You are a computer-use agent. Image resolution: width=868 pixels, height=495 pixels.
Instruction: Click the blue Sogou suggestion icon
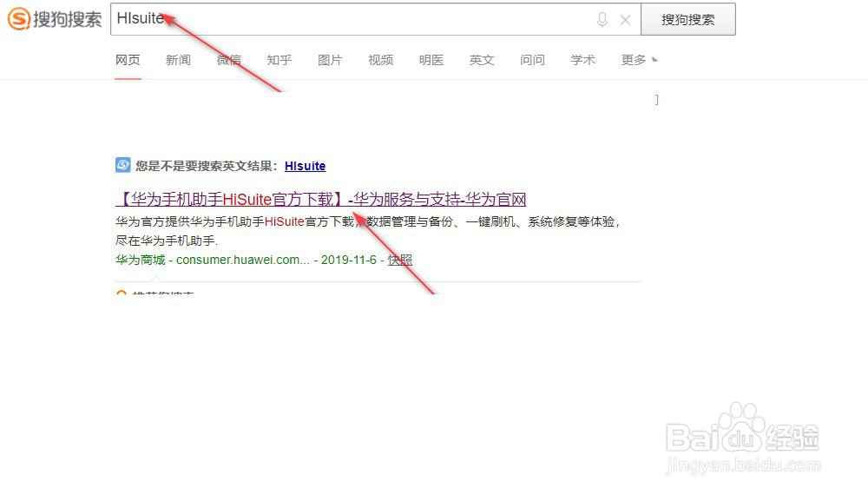123,165
